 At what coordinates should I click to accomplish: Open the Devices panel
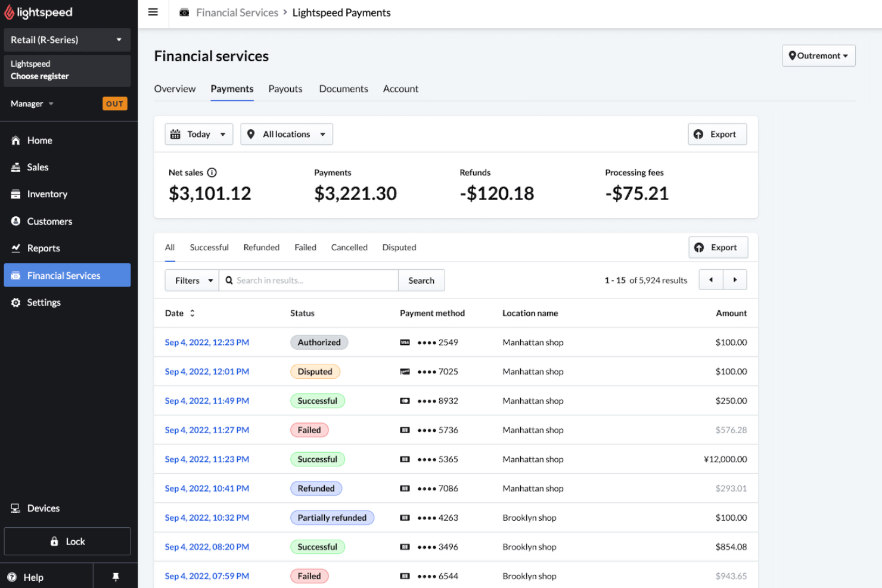coord(42,508)
